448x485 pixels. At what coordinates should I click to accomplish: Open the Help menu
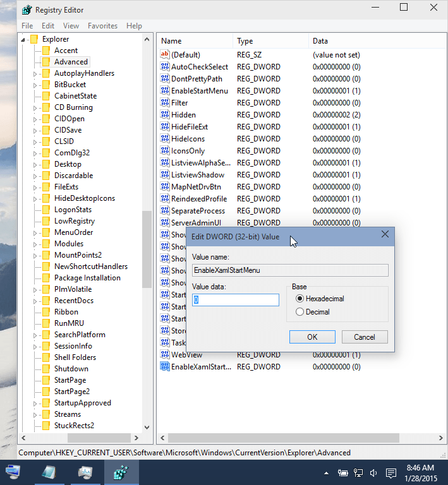click(x=134, y=26)
